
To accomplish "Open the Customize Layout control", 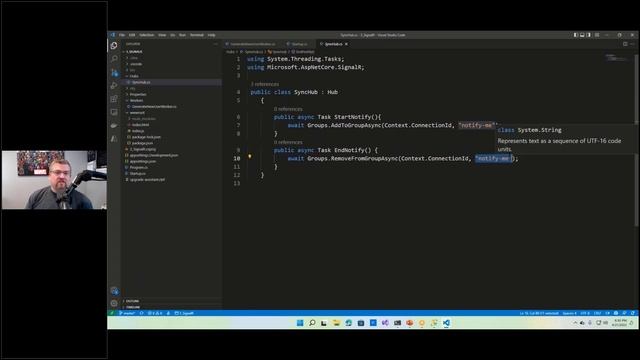I will click(x=597, y=35).
